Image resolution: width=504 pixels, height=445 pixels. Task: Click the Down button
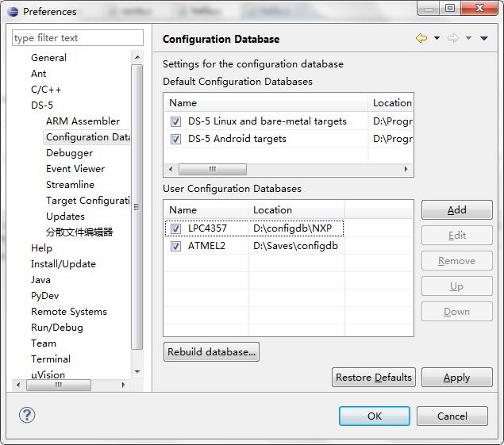click(456, 311)
